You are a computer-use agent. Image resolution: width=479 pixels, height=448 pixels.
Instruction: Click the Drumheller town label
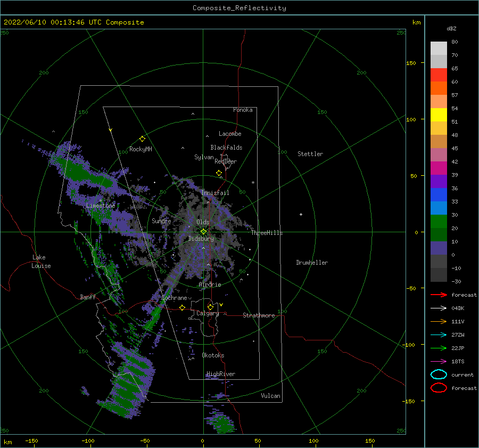tap(312, 263)
